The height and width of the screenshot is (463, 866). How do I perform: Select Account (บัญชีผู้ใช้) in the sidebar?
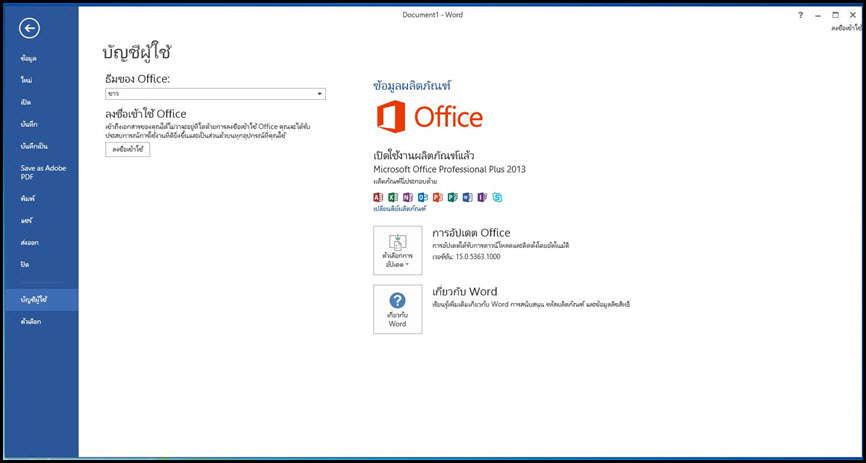[x=39, y=299]
